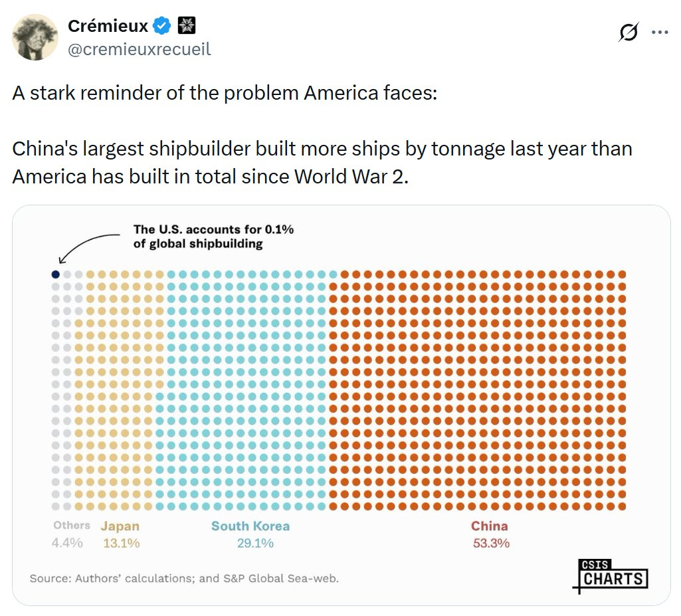Open the shipbuilding chart image
The image size is (681, 616).
(341, 405)
